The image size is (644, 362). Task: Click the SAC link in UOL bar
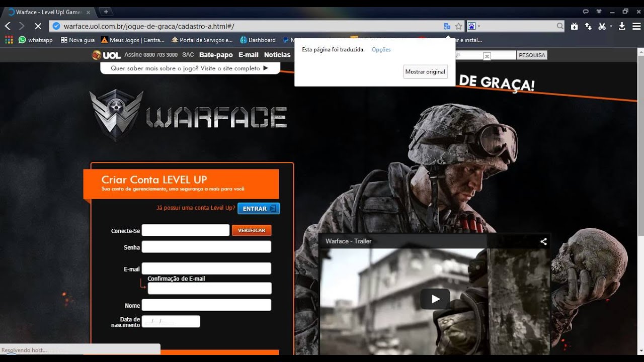click(188, 55)
